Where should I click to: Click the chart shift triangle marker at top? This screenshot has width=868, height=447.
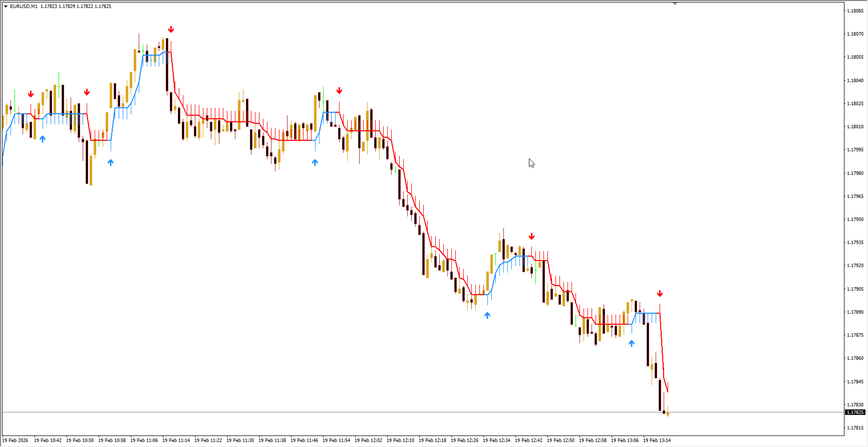675,4
